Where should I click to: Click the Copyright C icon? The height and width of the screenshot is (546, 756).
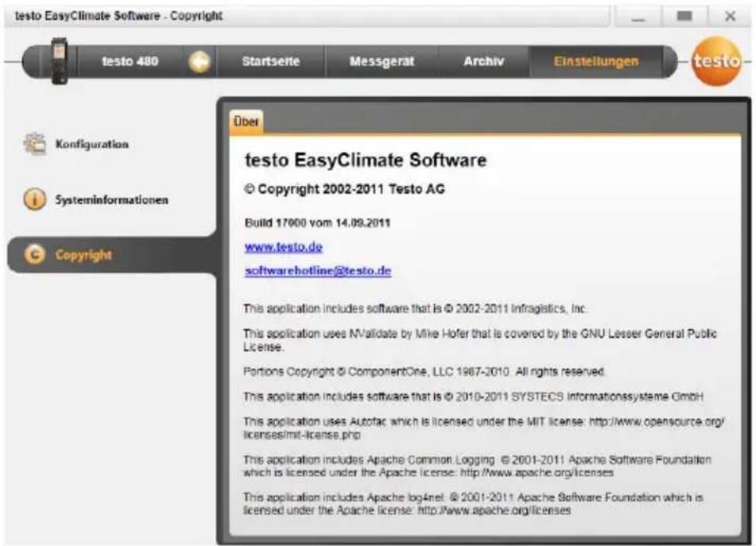click(34, 254)
